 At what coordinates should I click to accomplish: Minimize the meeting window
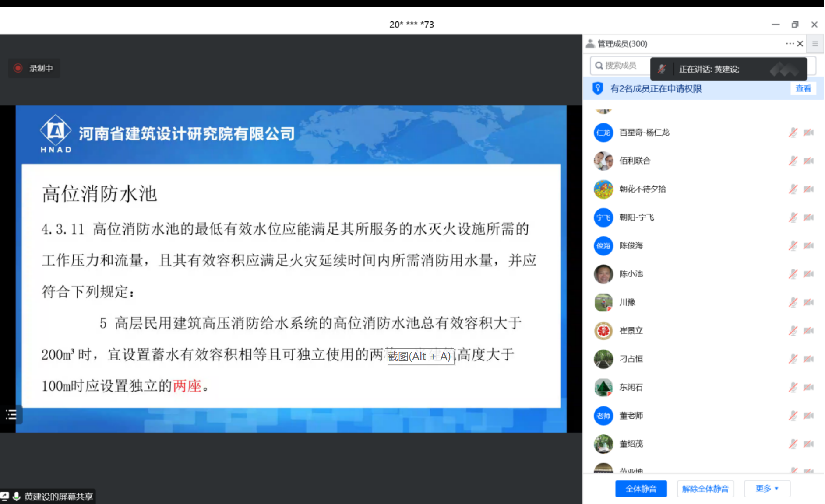coord(776,24)
